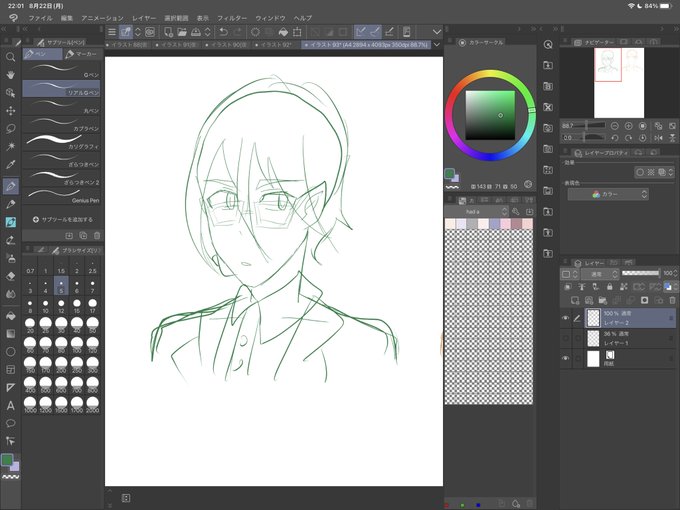Image resolution: width=680 pixels, height=510 pixels.
Task: Expand the command bar overflow chevron
Action: [x=437, y=32]
